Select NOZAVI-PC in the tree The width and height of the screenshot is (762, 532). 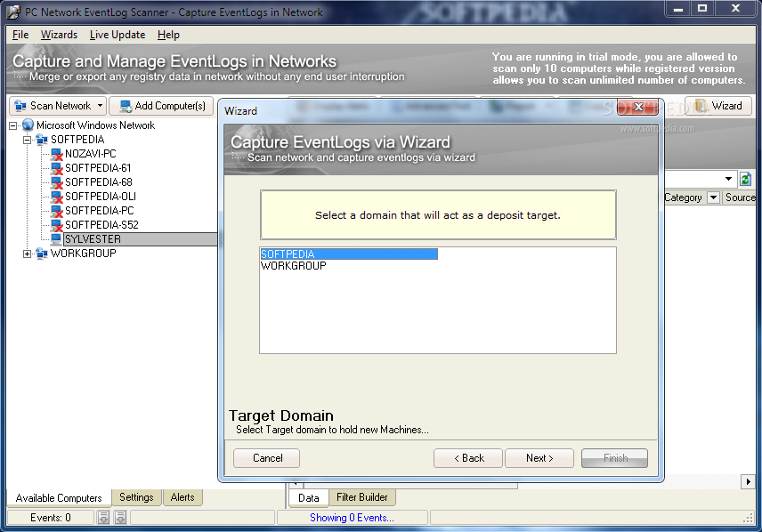[x=91, y=154]
